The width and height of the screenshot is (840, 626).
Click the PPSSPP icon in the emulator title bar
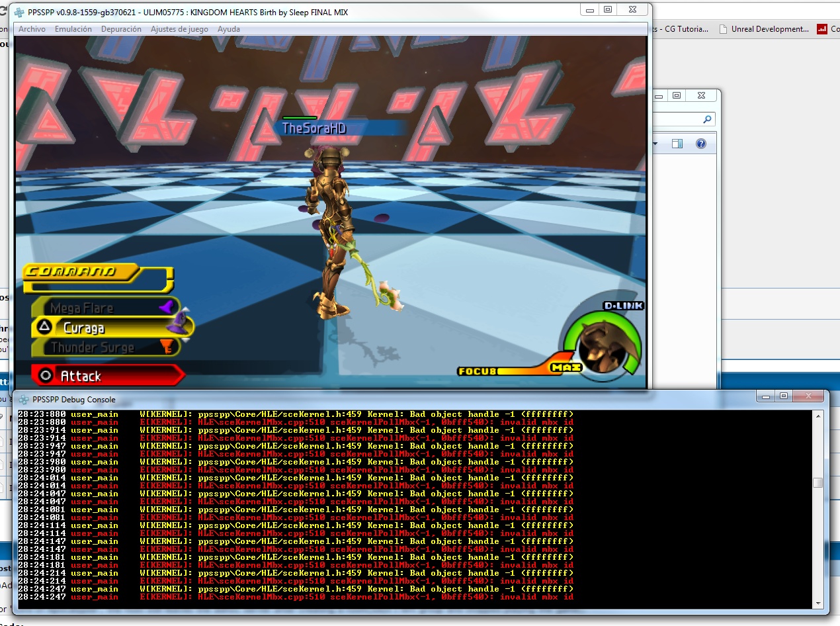[x=19, y=12]
